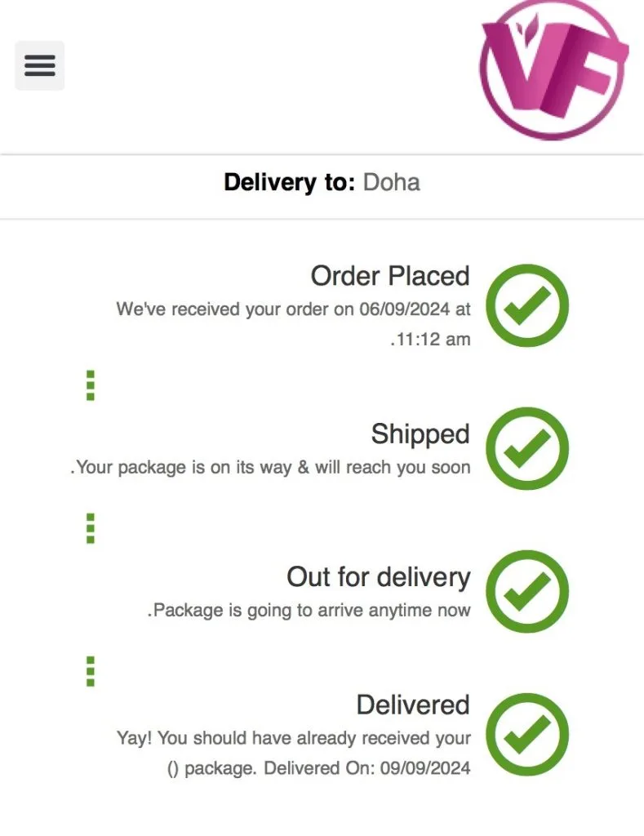
Task: Click dotted connector below Shipped
Action: click(91, 528)
